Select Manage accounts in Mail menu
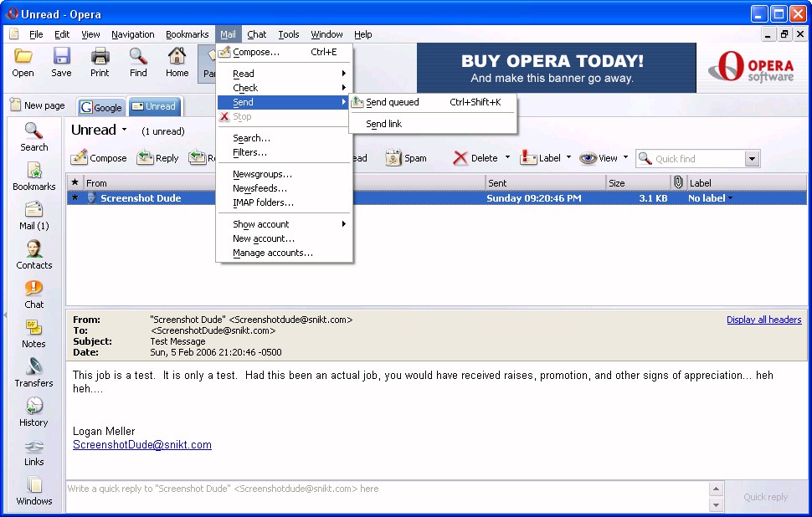Viewport: 812px width, 517px height. (x=272, y=253)
